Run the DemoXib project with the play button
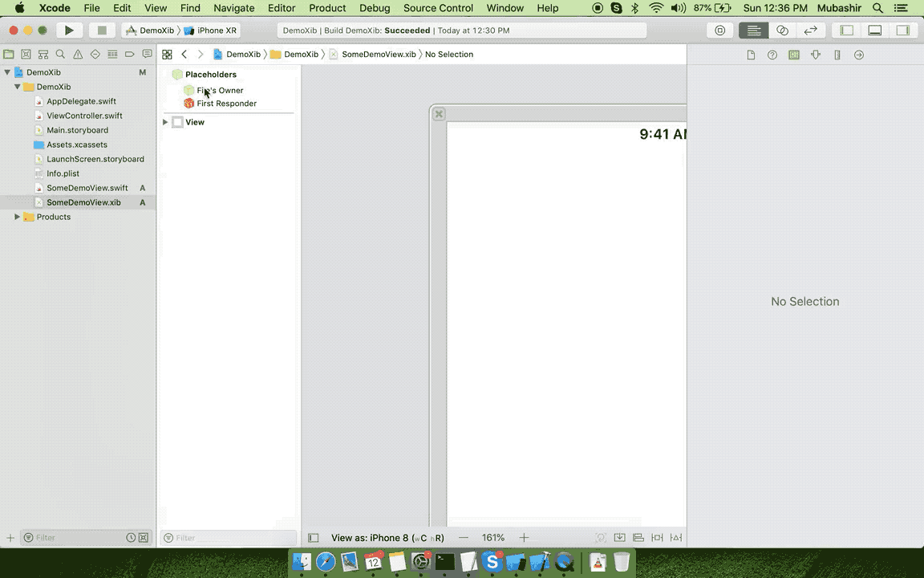 (x=69, y=30)
